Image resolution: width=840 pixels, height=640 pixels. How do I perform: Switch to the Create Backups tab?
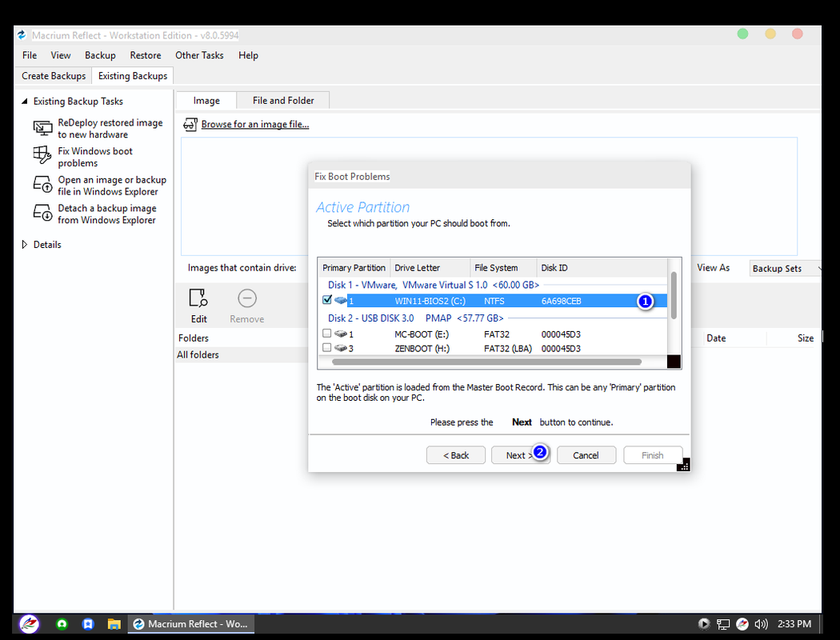(x=54, y=76)
